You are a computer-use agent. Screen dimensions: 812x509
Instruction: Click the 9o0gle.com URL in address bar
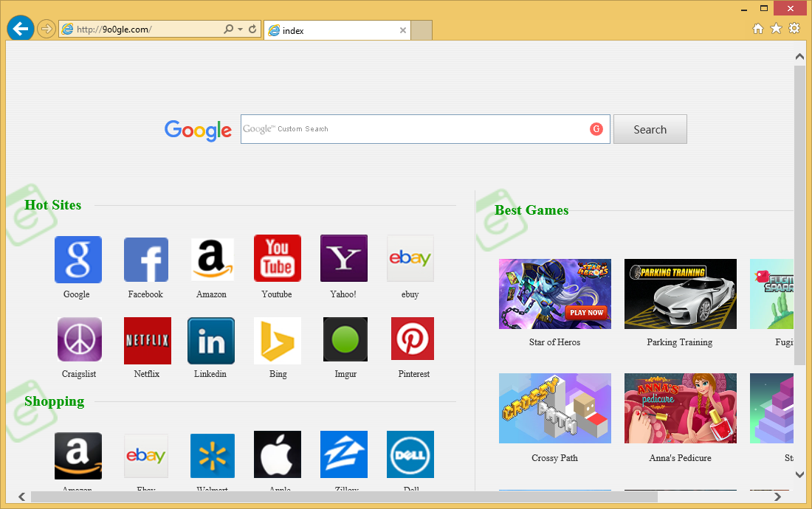[x=114, y=30]
